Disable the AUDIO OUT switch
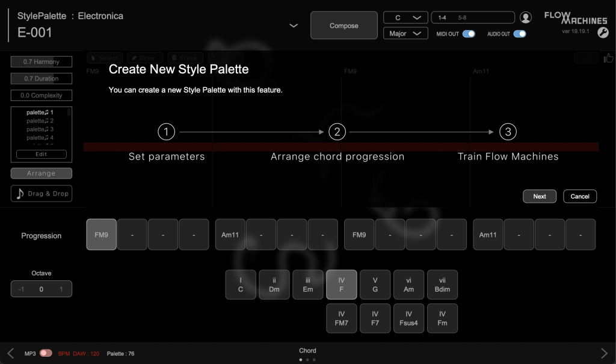Viewport: 616px width, 364px height. [x=519, y=34]
